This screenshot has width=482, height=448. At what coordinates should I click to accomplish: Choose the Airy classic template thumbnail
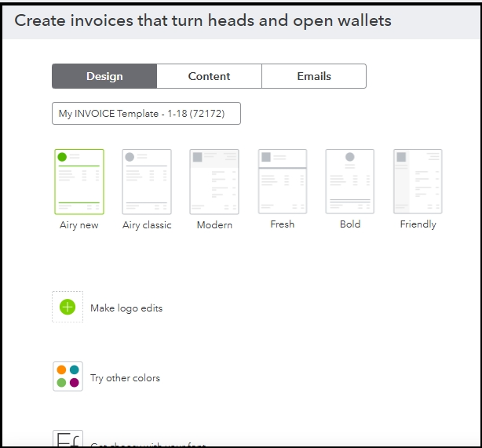(x=147, y=181)
